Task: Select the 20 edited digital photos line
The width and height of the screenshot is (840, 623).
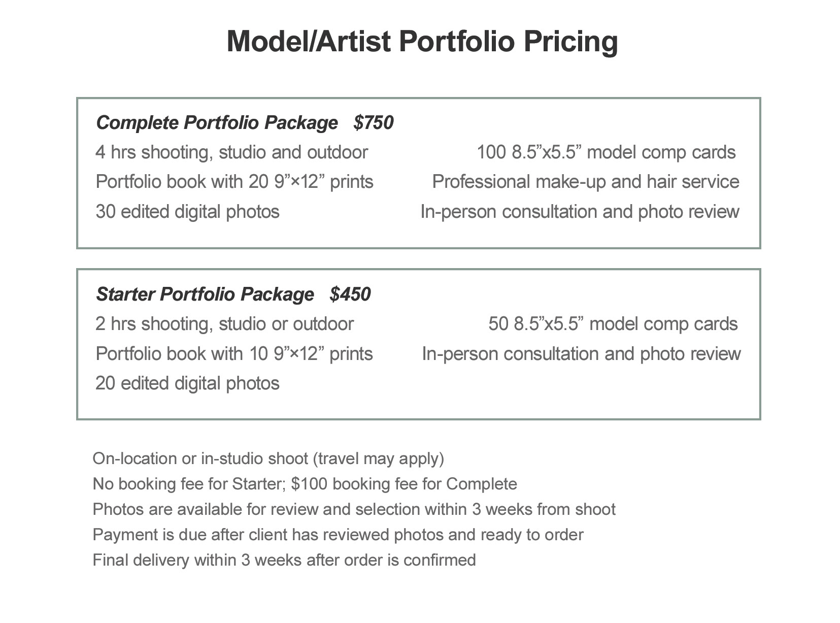Action: pyautogui.click(x=187, y=383)
